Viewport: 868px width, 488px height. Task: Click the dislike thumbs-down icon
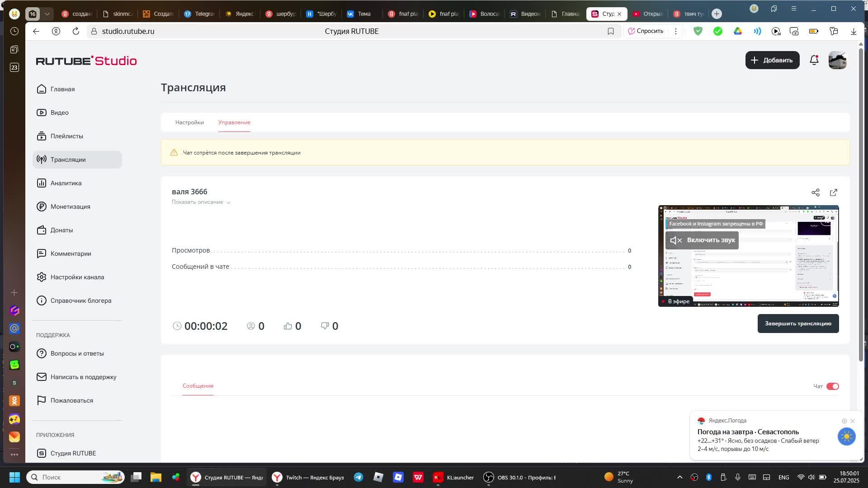click(325, 326)
